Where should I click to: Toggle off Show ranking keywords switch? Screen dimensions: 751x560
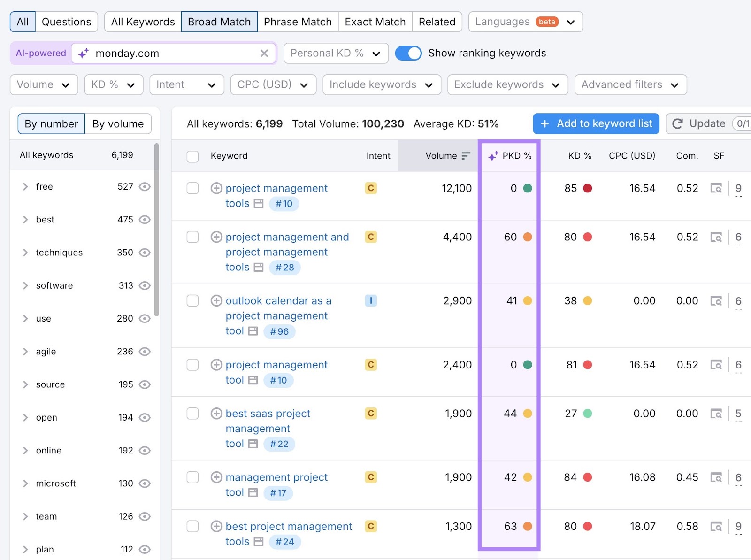[x=408, y=54]
